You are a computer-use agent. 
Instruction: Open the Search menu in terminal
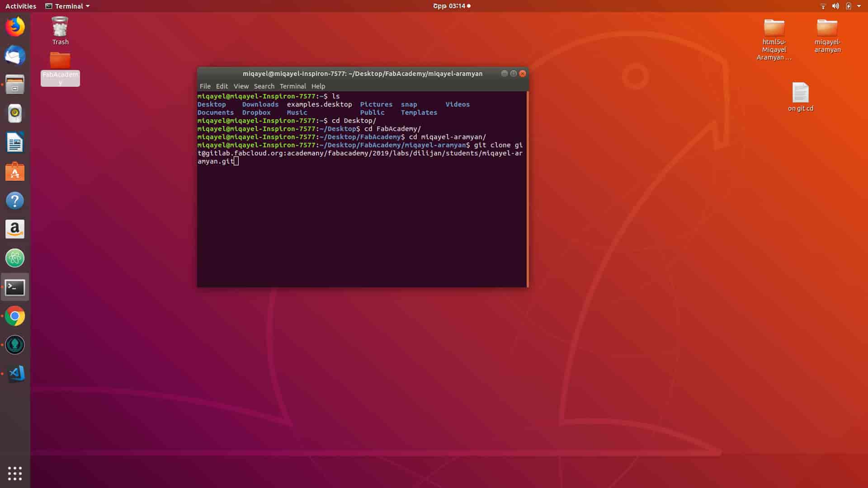(x=264, y=86)
